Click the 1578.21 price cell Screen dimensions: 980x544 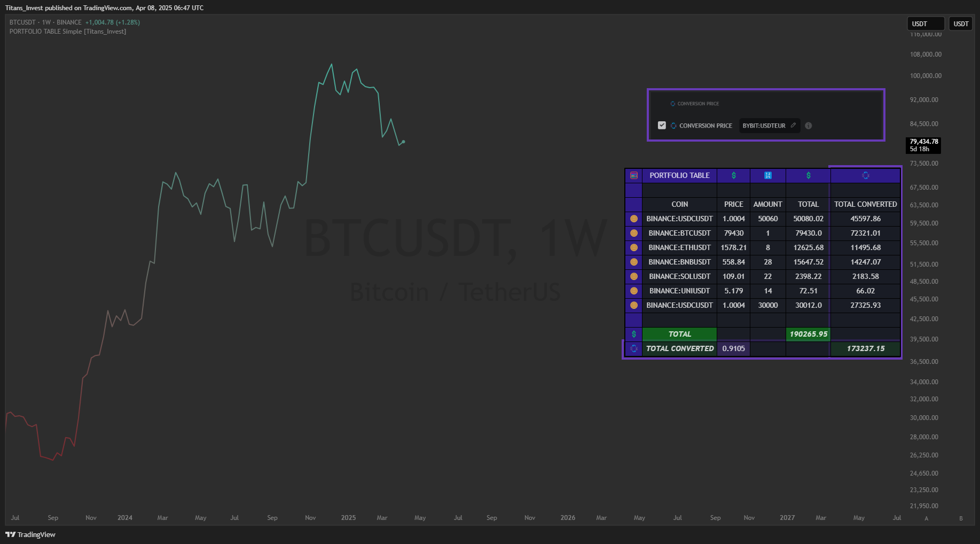(x=734, y=247)
